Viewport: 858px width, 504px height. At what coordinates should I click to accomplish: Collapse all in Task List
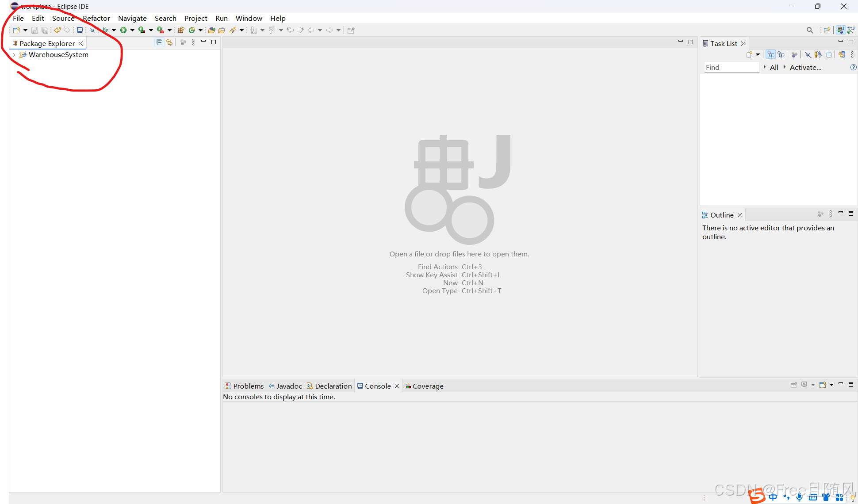pos(829,54)
